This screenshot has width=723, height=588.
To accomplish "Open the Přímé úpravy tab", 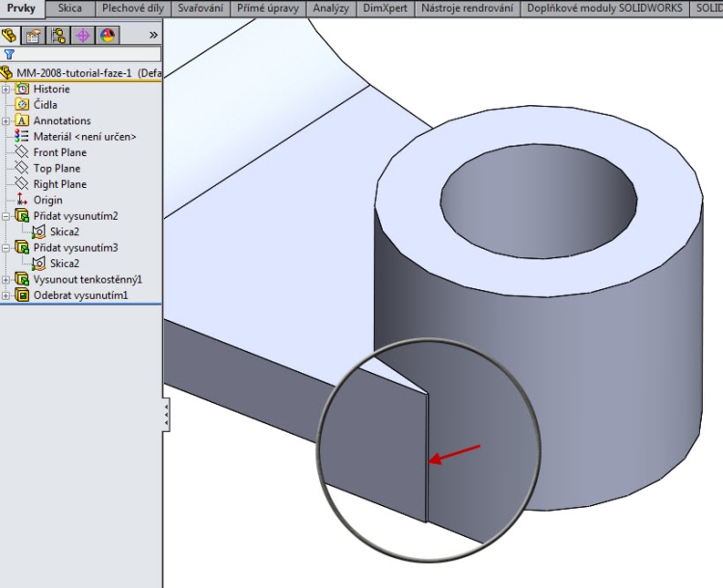I will pos(268,9).
